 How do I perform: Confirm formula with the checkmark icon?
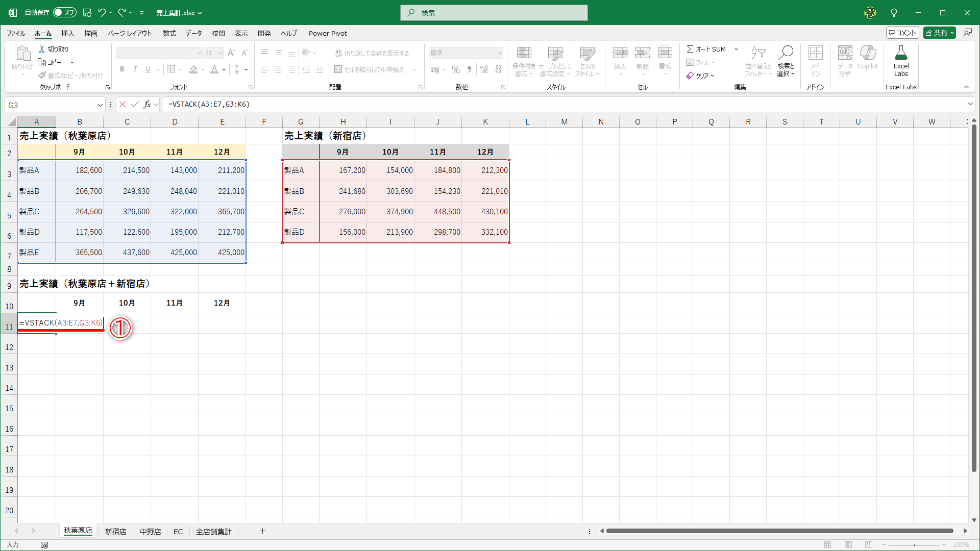[x=135, y=105]
